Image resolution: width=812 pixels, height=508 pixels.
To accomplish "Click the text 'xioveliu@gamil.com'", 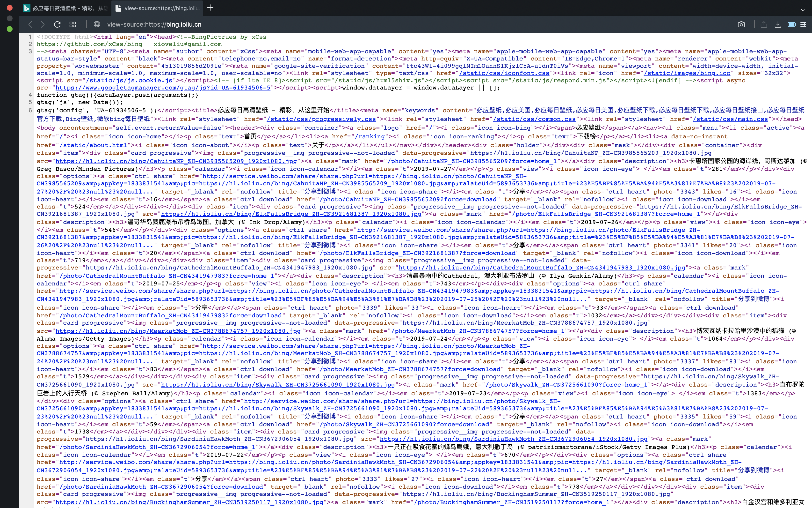I will [x=188, y=44].
